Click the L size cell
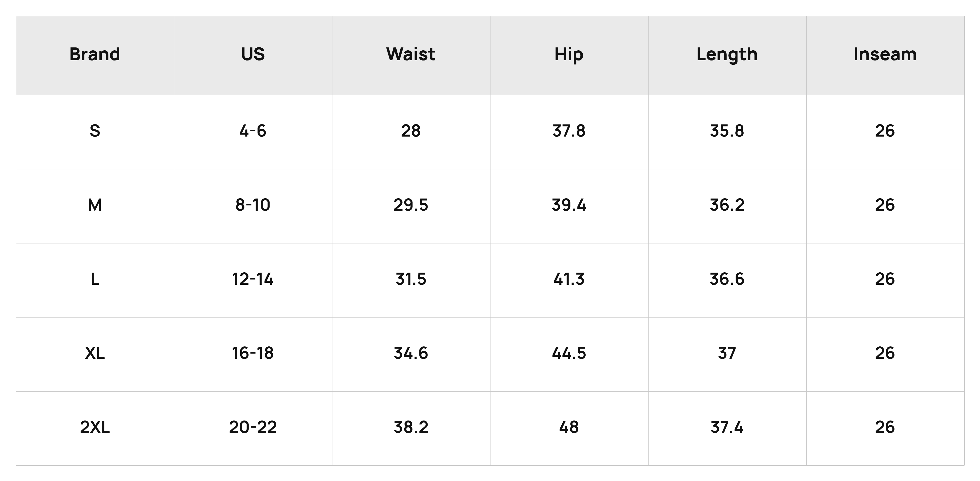Image resolution: width=980 pixels, height=481 pixels. 95,280
